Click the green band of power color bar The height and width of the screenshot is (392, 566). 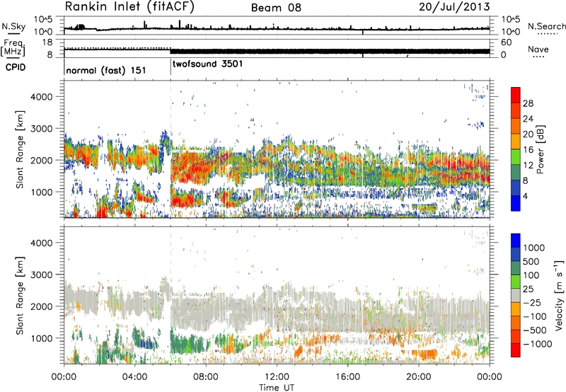coord(516,156)
